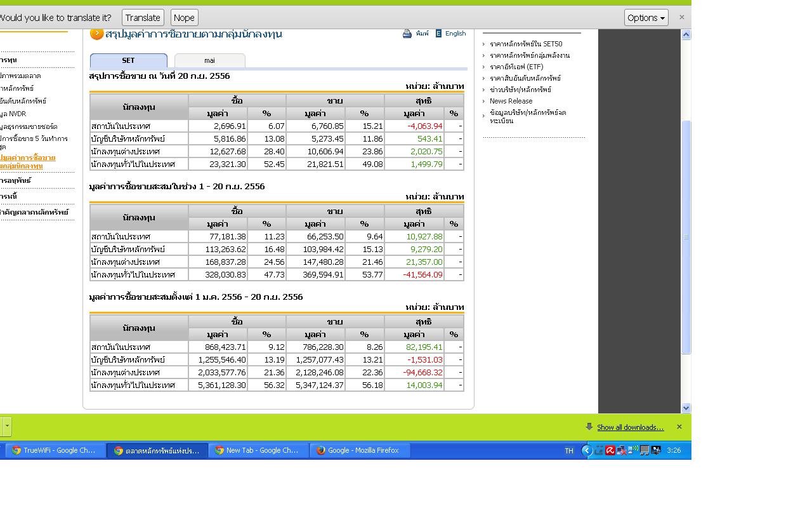Click Show all downloads link
This screenshot has width=812, height=508.
630,427
